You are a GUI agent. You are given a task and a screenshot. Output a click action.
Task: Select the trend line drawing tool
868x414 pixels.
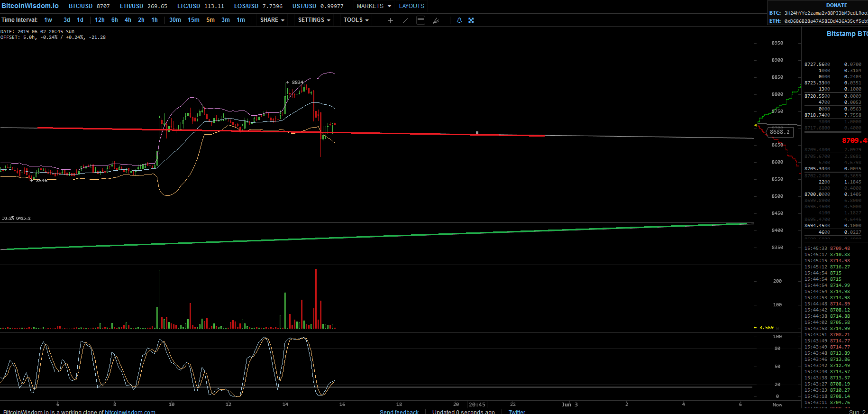pos(405,20)
